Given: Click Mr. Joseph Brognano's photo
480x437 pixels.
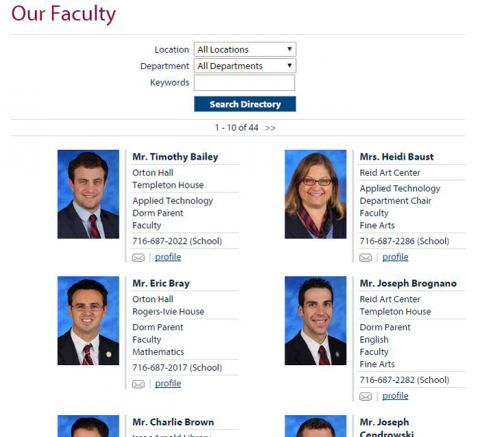Looking at the screenshot, I should [315, 321].
